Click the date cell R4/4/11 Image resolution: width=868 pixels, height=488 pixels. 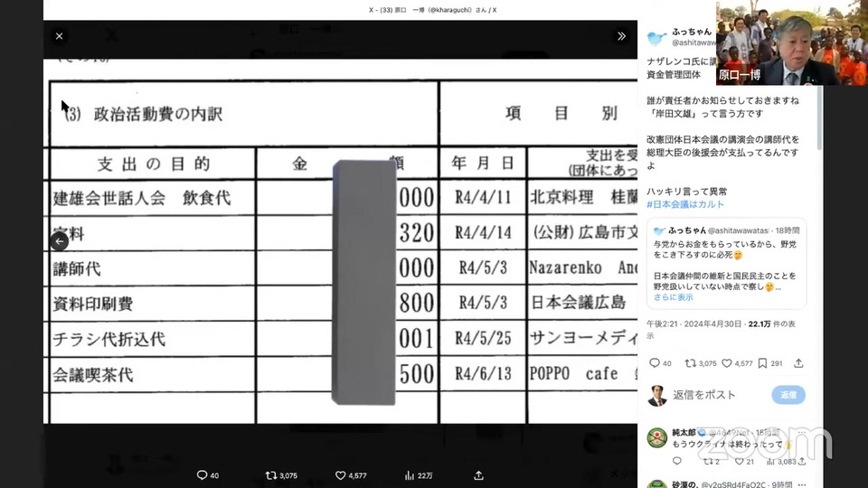[483, 198]
